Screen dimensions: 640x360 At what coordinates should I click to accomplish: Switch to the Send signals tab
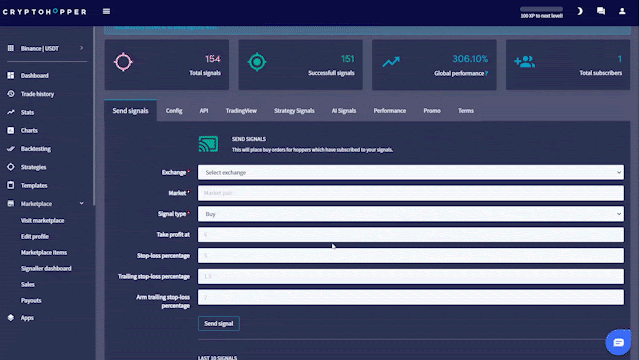click(x=130, y=111)
